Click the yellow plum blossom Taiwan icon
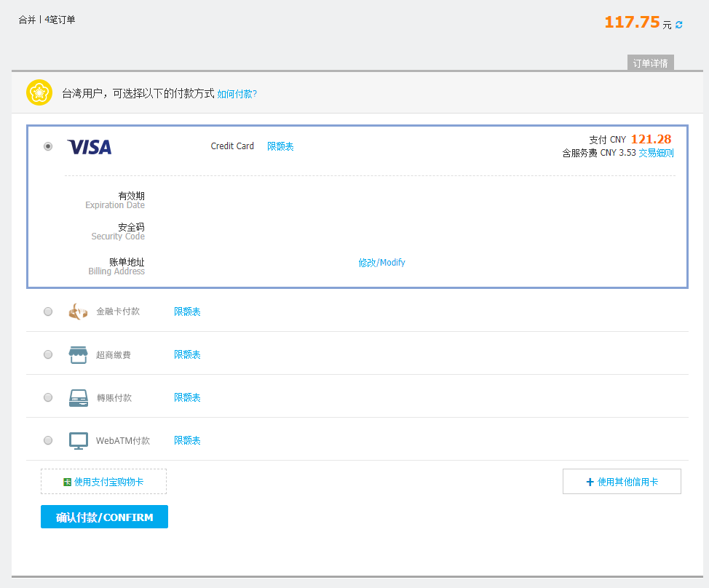 pyautogui.click(x=39, y=92)
